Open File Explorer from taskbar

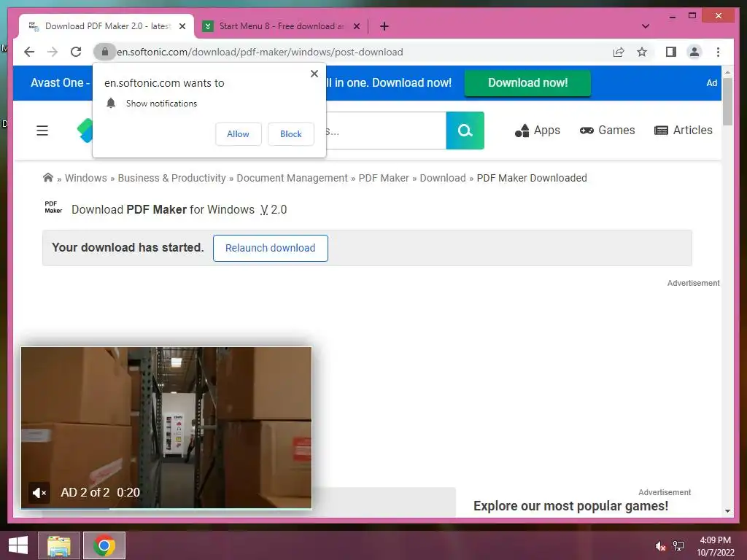(59, 545)
